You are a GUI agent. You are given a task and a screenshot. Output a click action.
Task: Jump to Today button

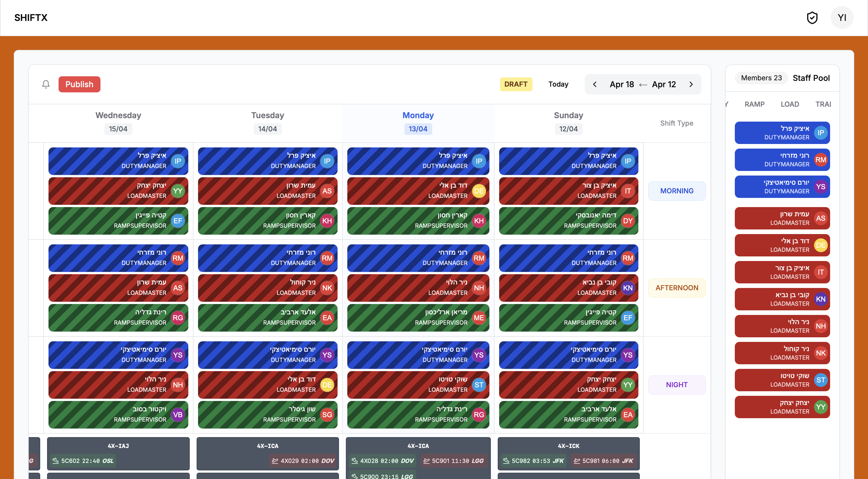point(558,84)
